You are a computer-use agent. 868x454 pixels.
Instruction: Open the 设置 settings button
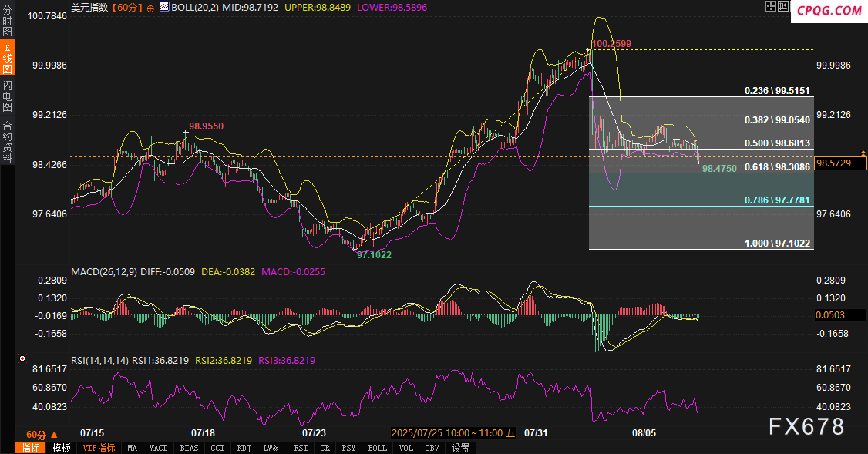(x=460, y=448)
